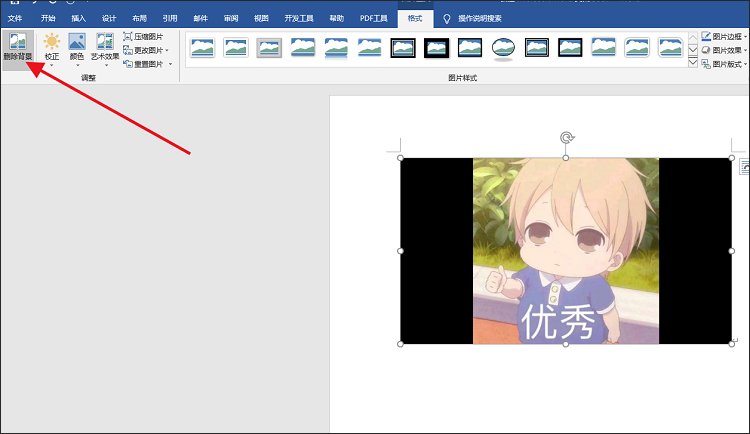Apply the beveled matte white picture style (second)
The image size is (750, 434).
236,48
